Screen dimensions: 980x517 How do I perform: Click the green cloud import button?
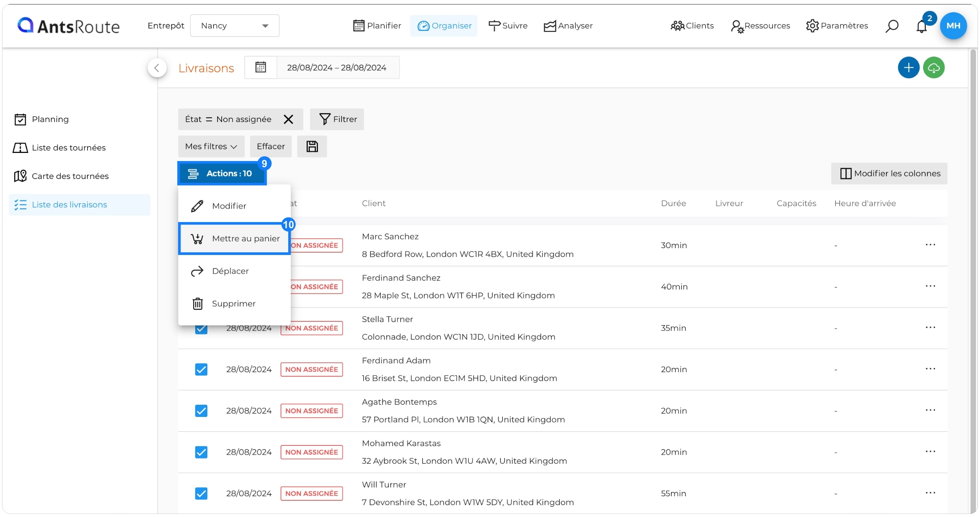(934, 68)
